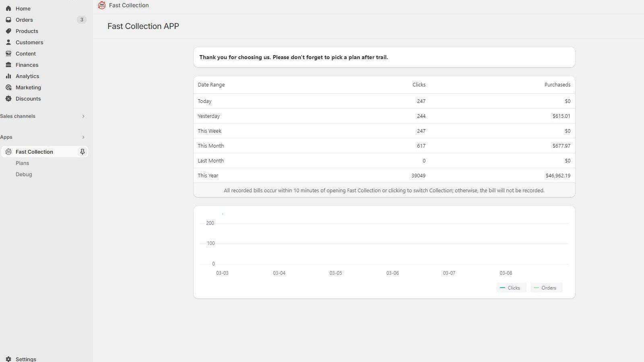The height and width of the screenshot is (362, 644).
Task: Open the Plans page
Action: point(23,163)
